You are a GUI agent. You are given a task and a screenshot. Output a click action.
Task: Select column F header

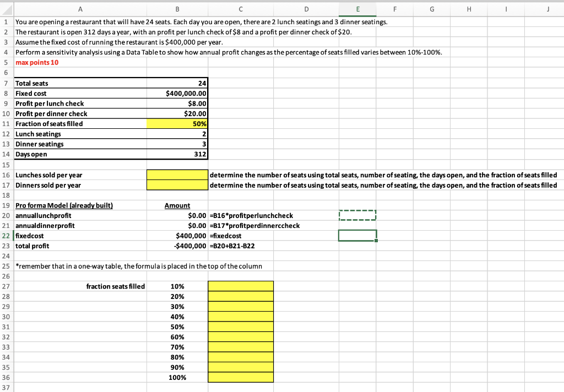pos(395,9)
